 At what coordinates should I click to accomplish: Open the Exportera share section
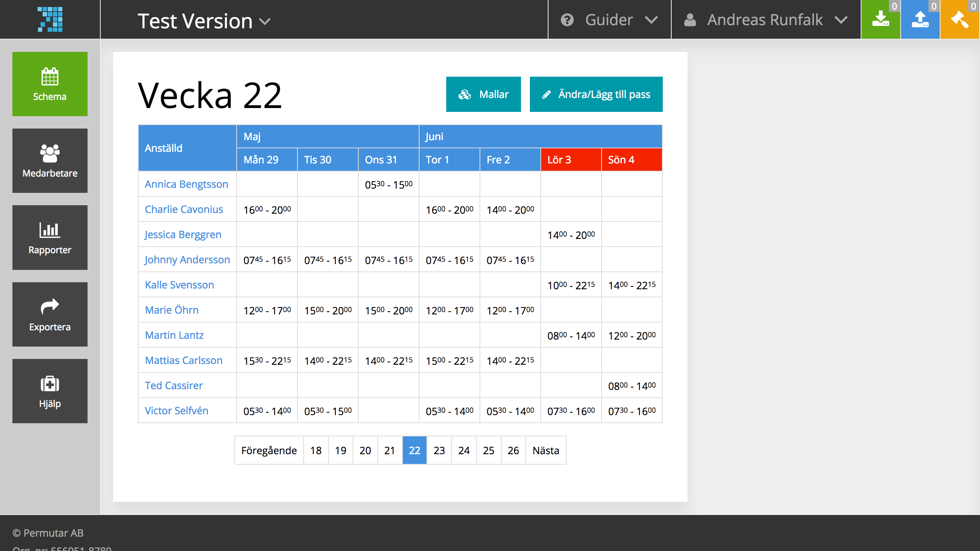(50, 314)
